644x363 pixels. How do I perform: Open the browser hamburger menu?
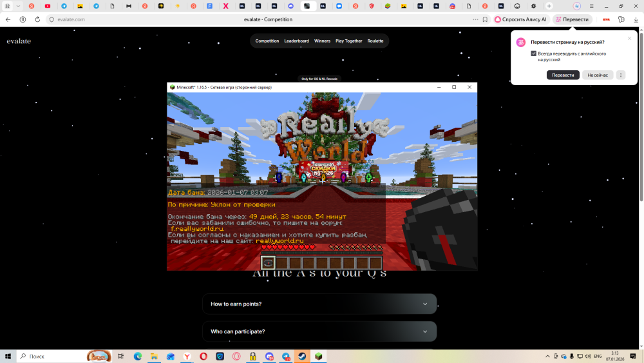(591, 6)
